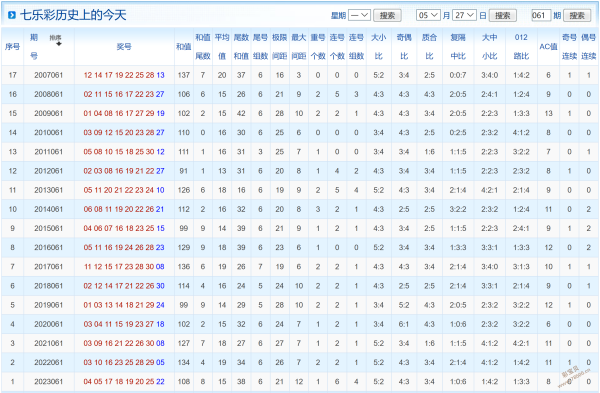The image size is (600, 393).
Task: Click the 大小比 column header
Action: pos(378,47)
